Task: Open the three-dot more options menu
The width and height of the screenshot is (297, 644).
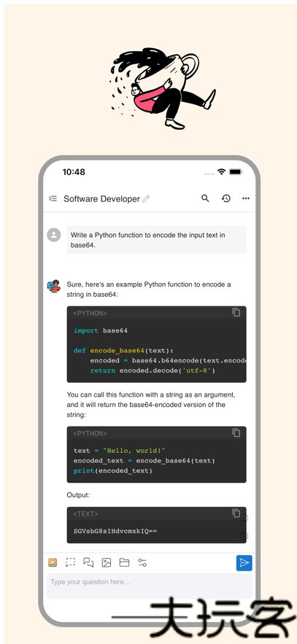Action: (x=246, y=198)
